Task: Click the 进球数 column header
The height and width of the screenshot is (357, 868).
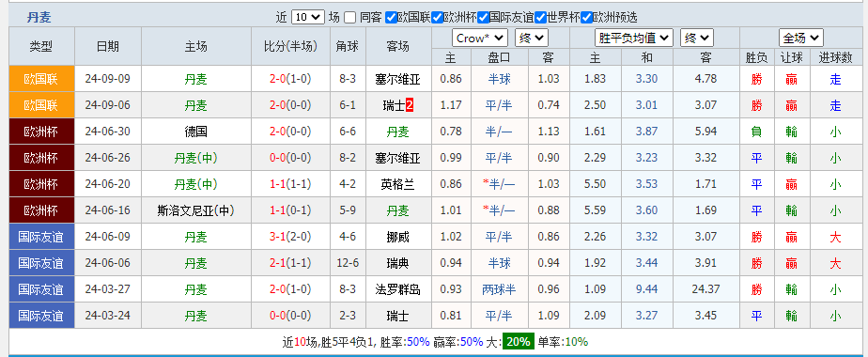Action: point(835,57)
